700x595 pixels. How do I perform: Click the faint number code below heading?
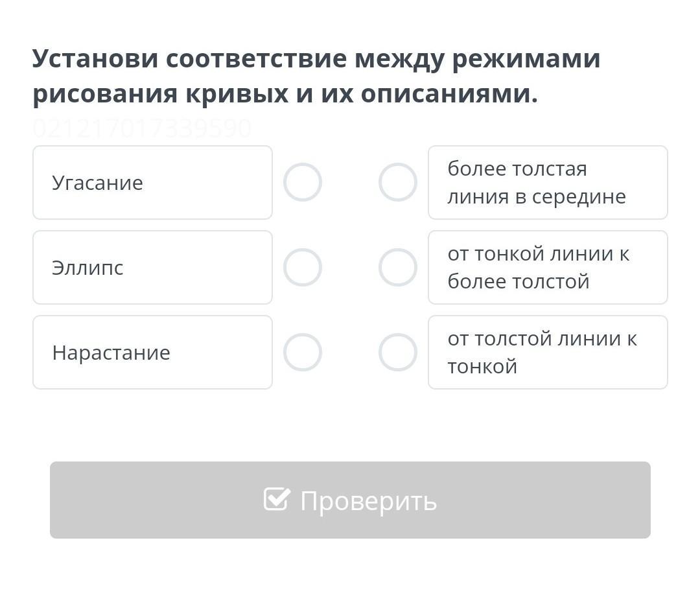coord(141,128)
